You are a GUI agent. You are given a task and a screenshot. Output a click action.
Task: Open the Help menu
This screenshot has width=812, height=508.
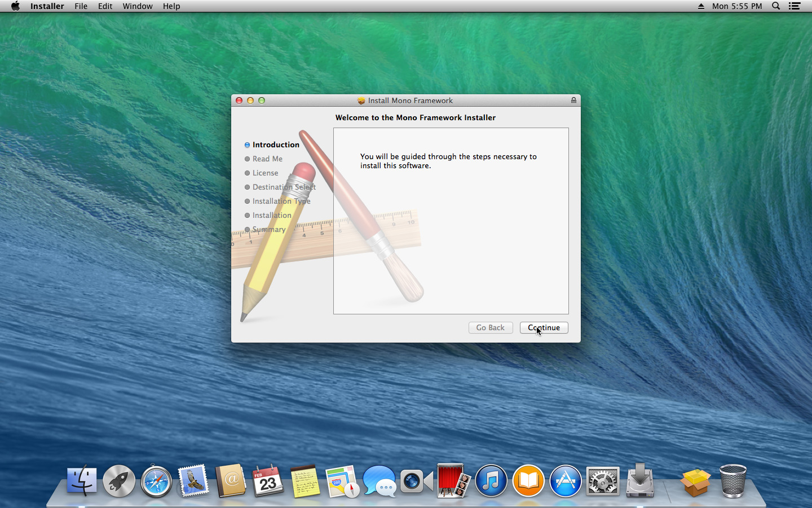[x=171, y=6]
